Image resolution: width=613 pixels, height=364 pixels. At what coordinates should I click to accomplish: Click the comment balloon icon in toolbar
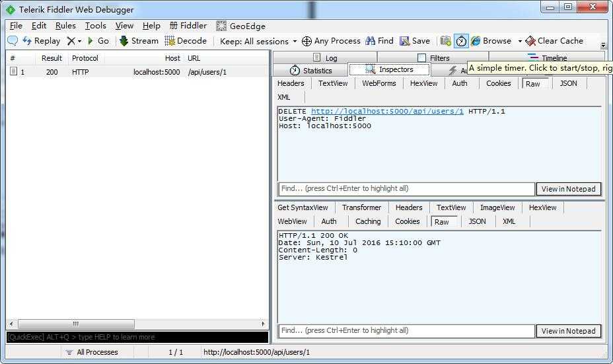click(x=13, y=41)
